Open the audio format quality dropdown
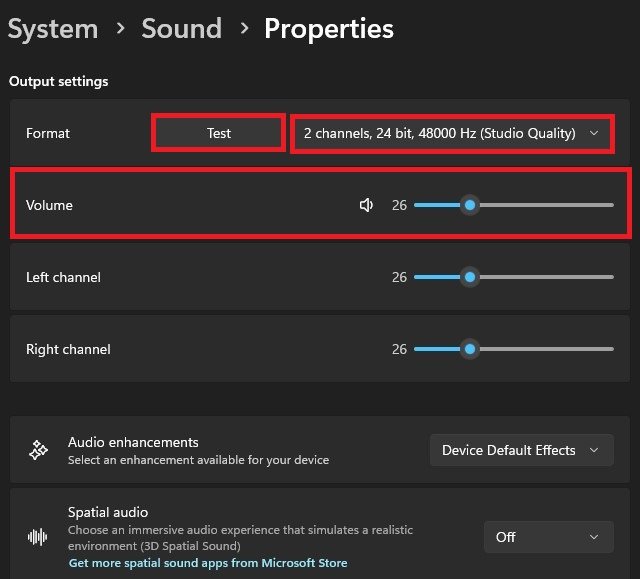This screenshot has width=640, height=579. (452, 133)
